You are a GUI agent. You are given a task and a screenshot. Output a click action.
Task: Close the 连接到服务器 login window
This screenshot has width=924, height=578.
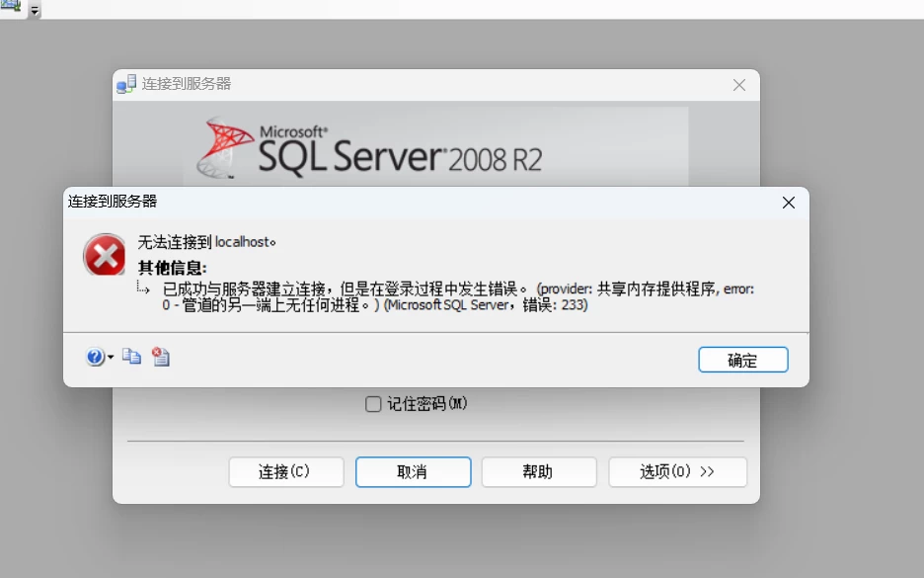[739, 86]
